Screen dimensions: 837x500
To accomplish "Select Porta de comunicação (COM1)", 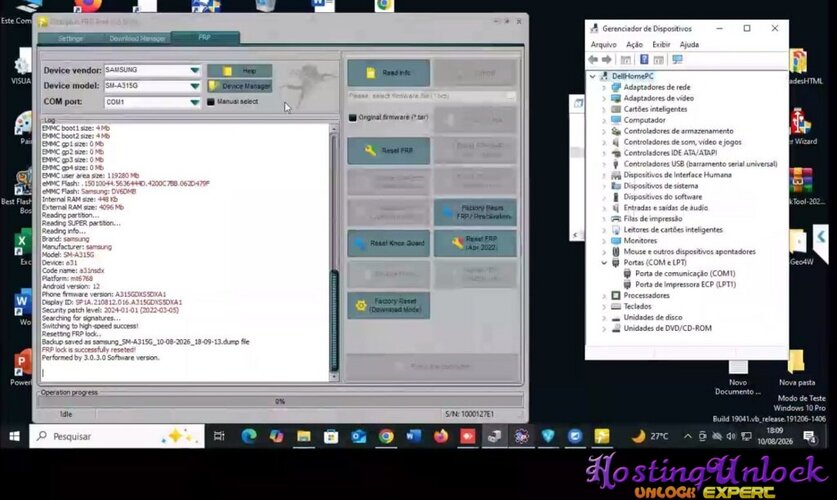I will [685, 274].
